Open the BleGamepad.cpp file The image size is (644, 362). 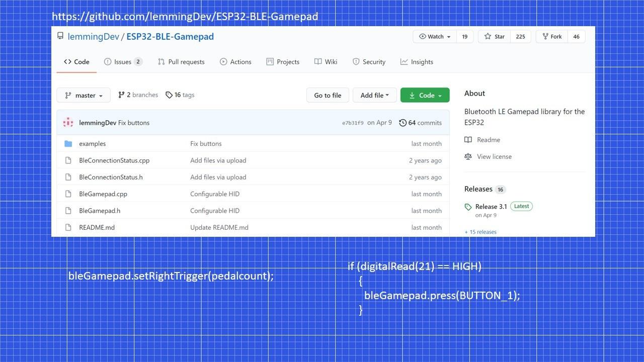point(103,194)
